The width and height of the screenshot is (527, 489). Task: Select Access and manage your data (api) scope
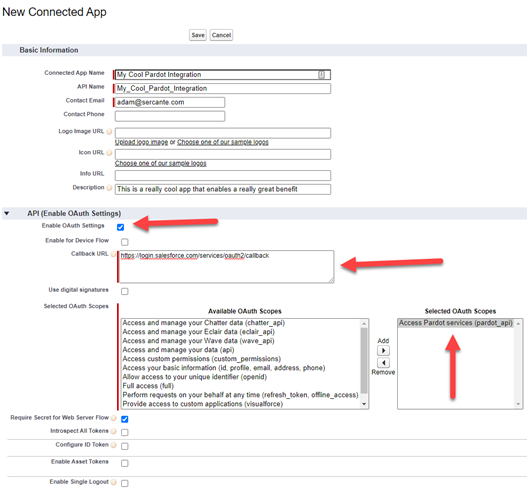coord(178,350)
